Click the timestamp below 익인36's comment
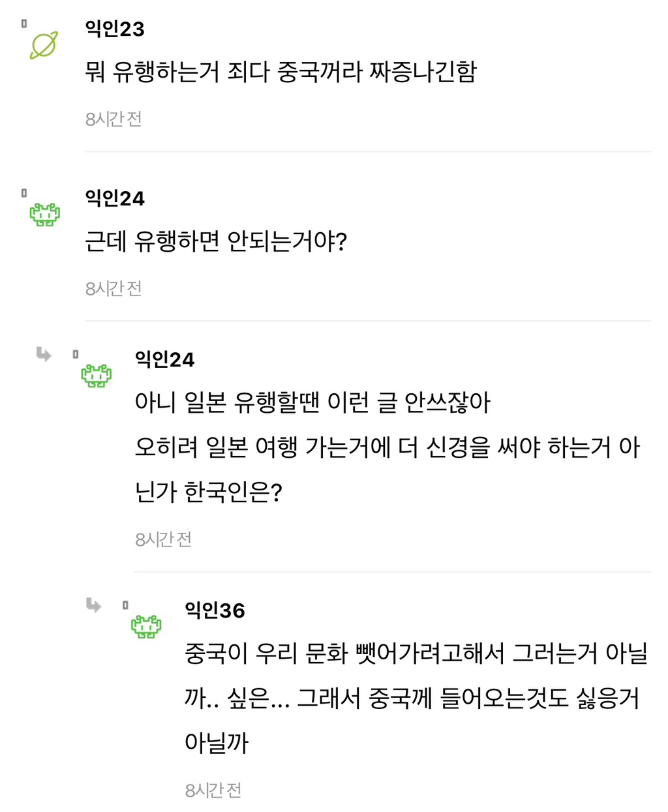 pyautogui.click(x=214, y=790)
